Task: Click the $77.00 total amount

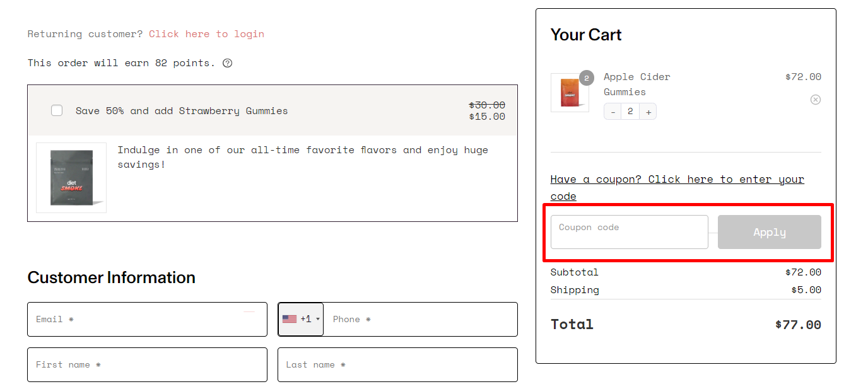Action: click(x=798, y=325)
